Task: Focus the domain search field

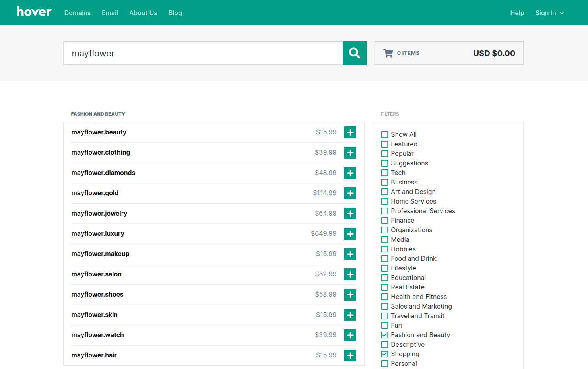Action: tap(203, 53)
